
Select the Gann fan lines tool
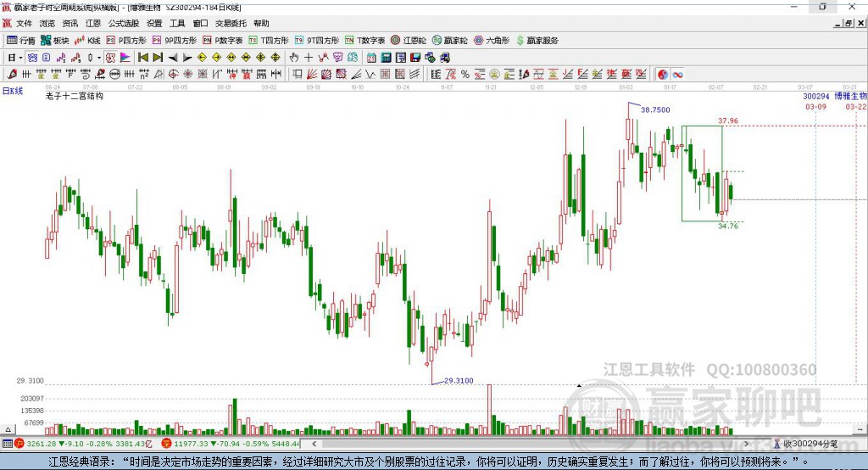tap(312, 75)
